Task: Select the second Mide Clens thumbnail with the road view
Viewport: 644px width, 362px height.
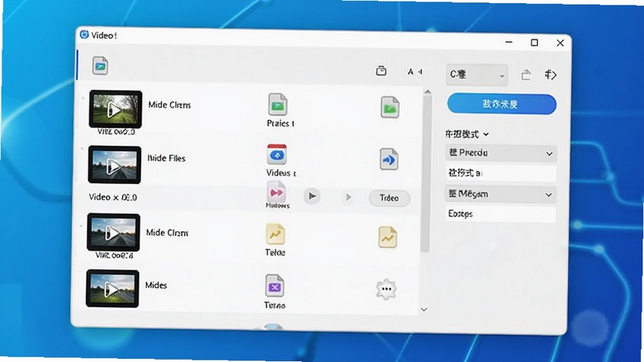Action: pyautogui.click(x=114, y=232)
